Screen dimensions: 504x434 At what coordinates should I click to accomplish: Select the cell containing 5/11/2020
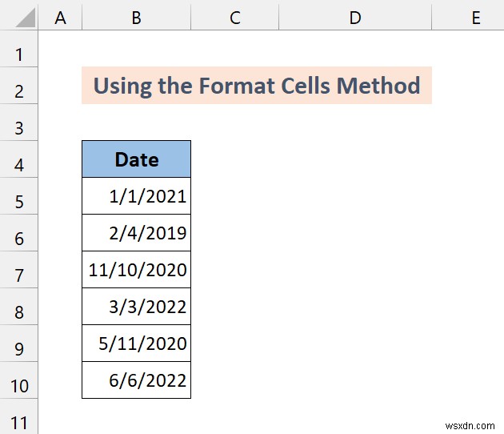click(x=137, y=343)
